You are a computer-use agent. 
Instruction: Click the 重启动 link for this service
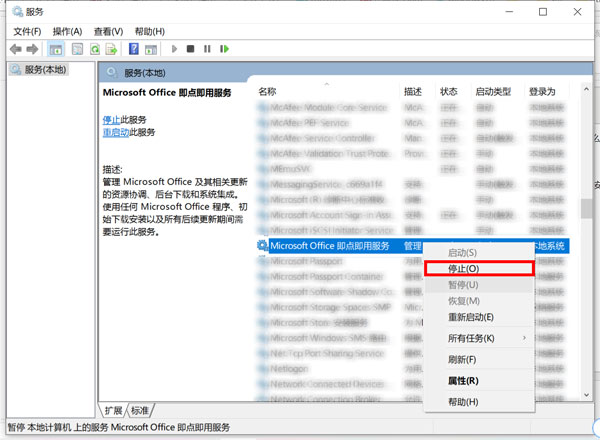116,132
